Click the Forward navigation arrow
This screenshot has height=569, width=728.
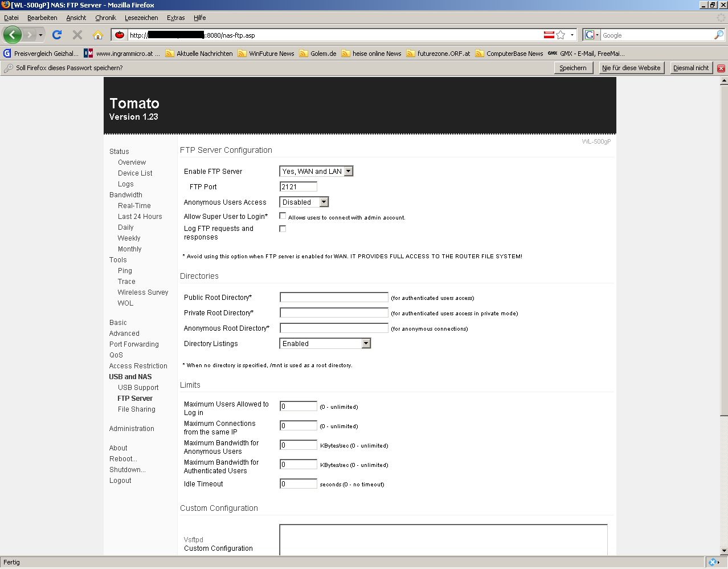click(x=30, y=35)
